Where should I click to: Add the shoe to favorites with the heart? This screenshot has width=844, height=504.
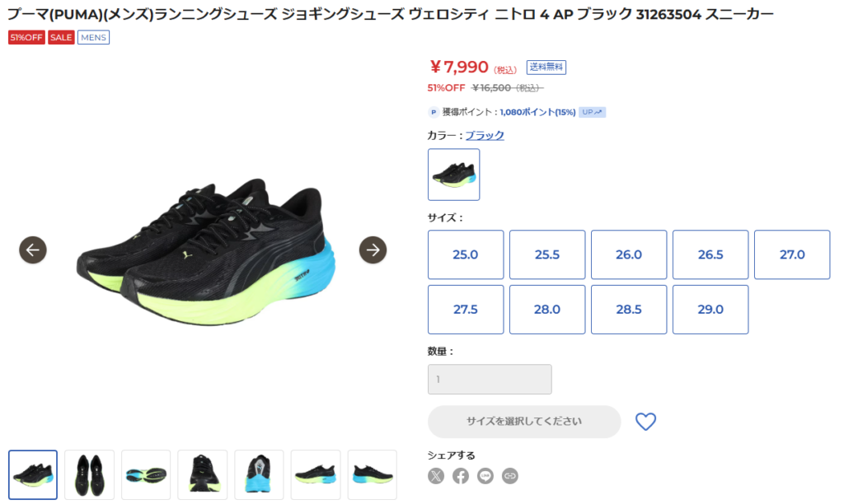(x=645, y=421)
